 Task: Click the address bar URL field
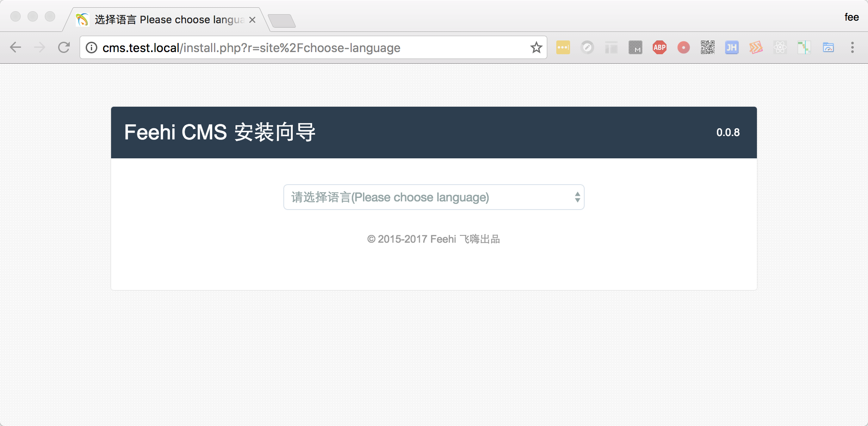click(301, 47)
